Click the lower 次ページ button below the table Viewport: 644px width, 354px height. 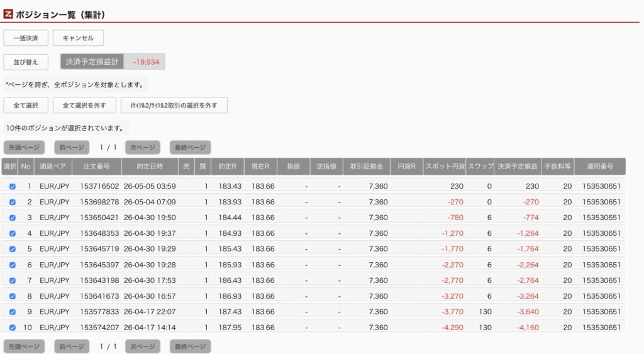[x=143, y=346]
